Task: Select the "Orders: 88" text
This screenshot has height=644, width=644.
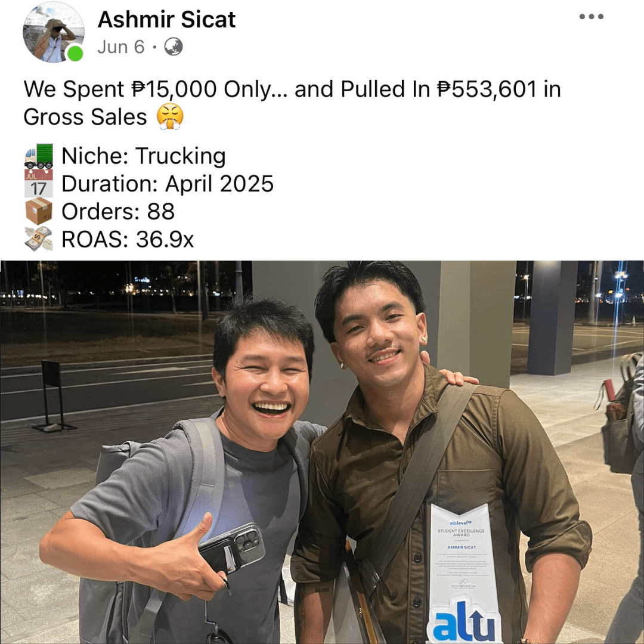Action: click(118, 211)
